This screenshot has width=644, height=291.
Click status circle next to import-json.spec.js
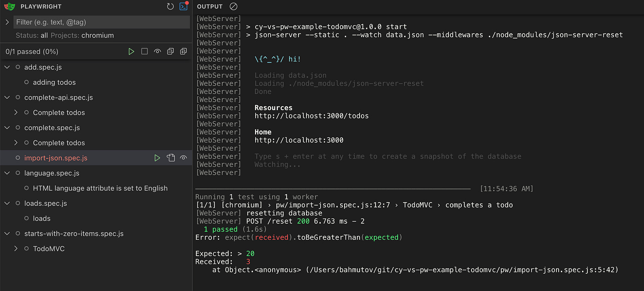tap(18, 158)
